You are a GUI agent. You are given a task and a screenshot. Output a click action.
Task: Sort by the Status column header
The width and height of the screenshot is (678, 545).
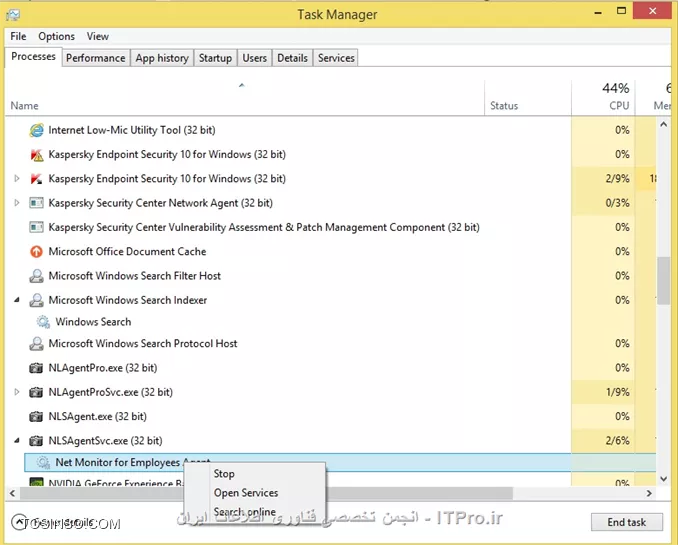pyautogui.click(x=528, y=98)
